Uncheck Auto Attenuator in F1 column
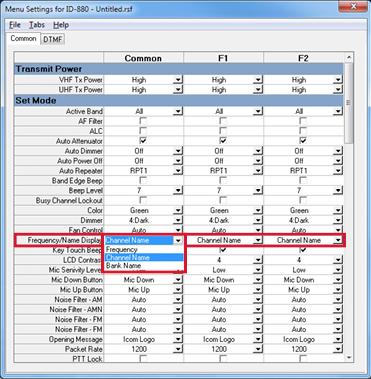The height and width of the screenshot is (379, 371). 223,141
